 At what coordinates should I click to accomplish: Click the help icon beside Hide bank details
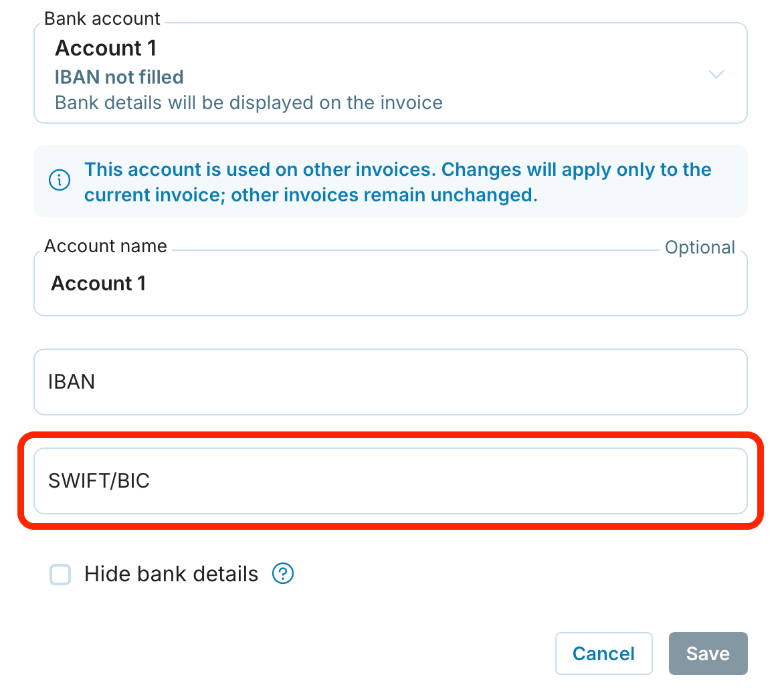point(282,573)
